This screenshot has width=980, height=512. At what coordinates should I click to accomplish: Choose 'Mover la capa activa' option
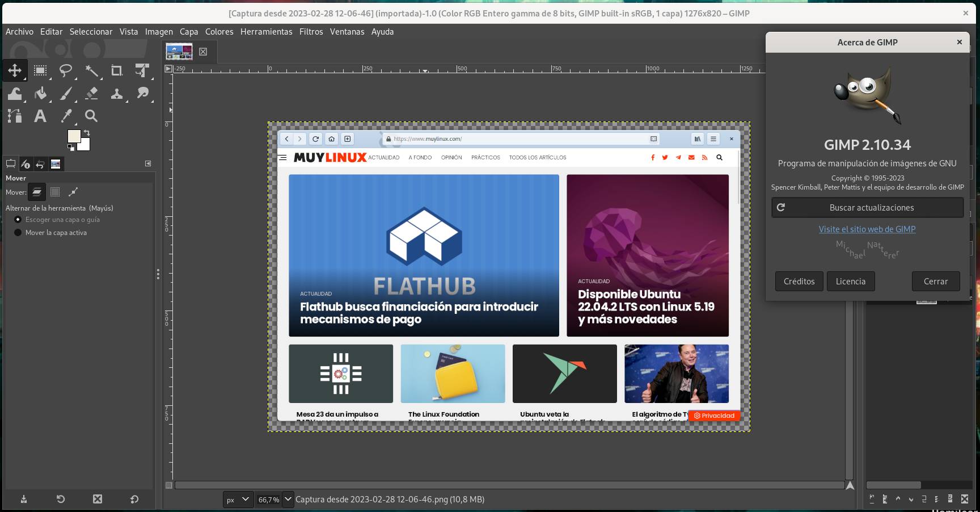click(x=50, y=233)
